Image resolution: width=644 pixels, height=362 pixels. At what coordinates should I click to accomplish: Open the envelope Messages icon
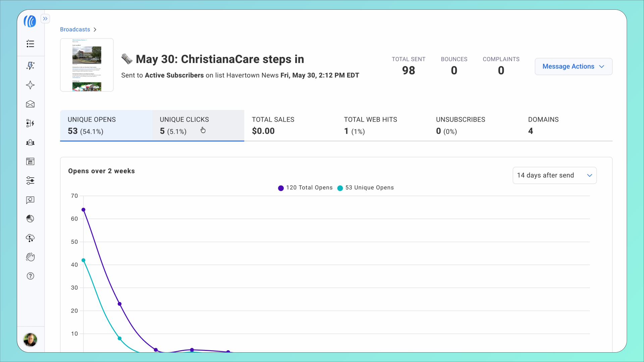[x=30, y=104]
